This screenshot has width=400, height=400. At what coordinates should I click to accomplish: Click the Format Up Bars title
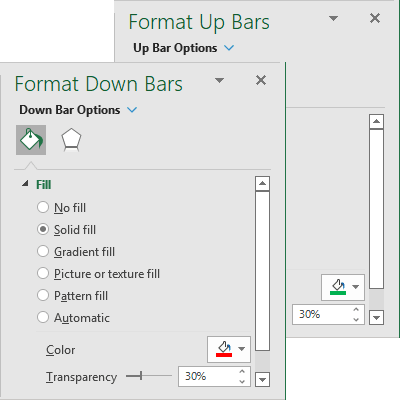199,22
